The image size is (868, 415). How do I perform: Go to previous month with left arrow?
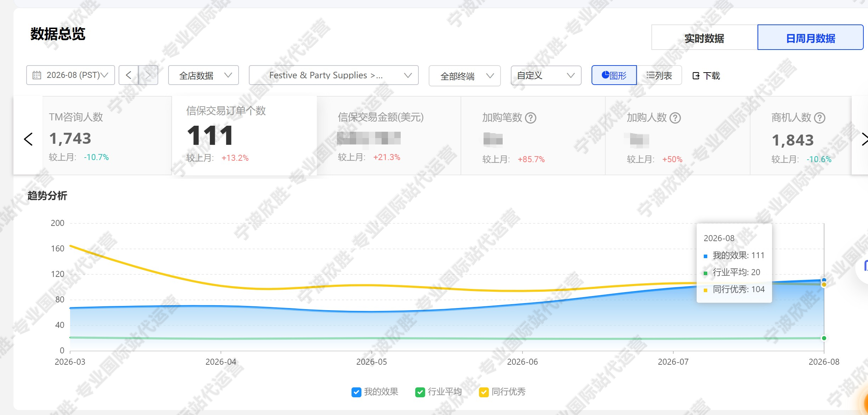tap(129, 75)
